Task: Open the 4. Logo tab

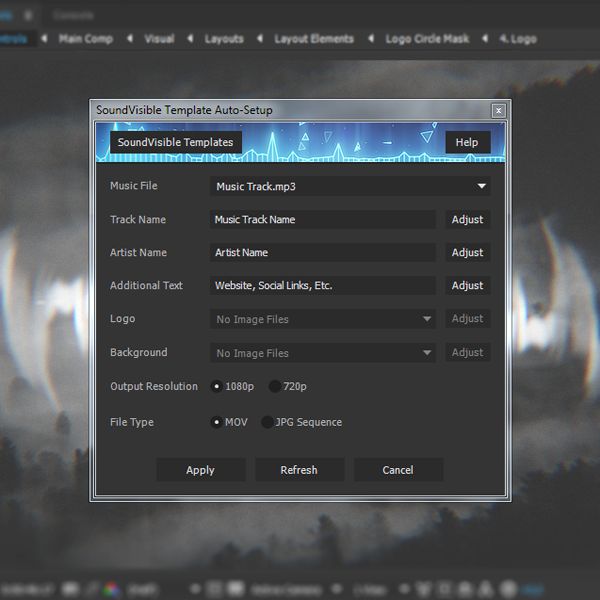Action: point(518,39)
